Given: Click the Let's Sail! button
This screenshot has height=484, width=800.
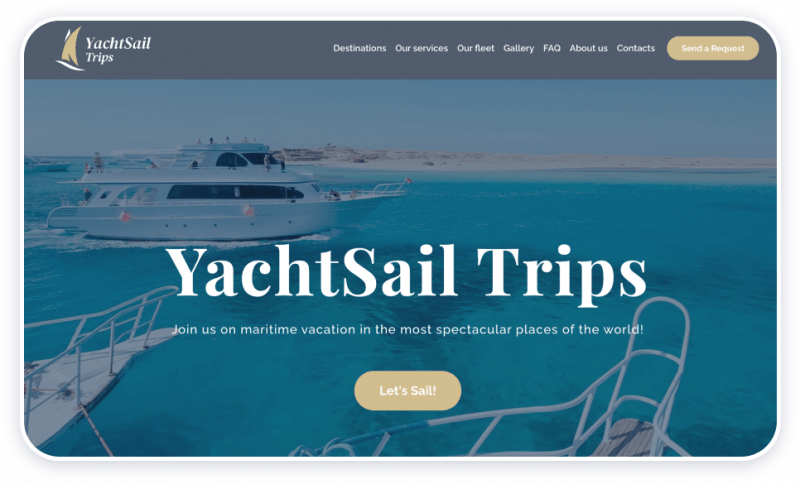Looking at the screenshot, I should pos(408,391).
